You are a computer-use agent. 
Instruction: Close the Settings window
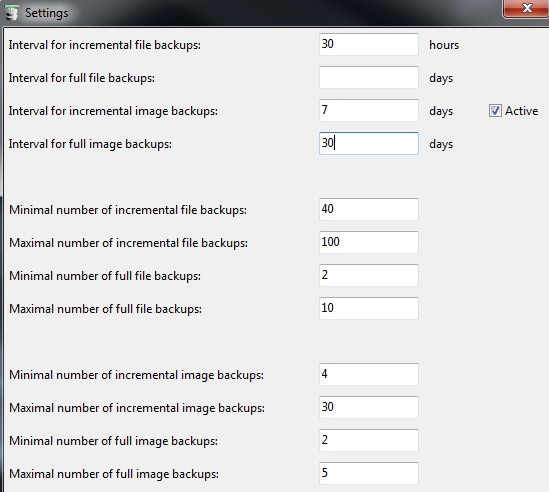[x=527, y=8]
